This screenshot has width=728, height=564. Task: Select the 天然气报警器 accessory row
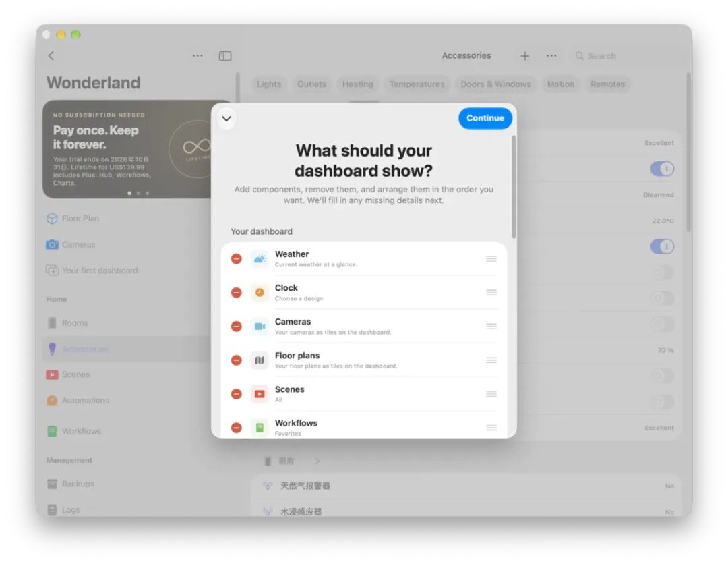pyautogui.click(x=468, y=486)
